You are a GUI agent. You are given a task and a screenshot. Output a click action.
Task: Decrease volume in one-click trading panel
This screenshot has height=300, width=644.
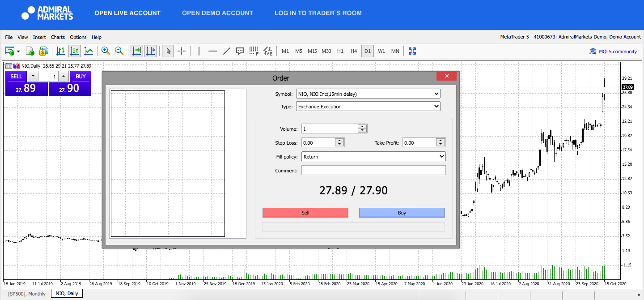(33, 77)
